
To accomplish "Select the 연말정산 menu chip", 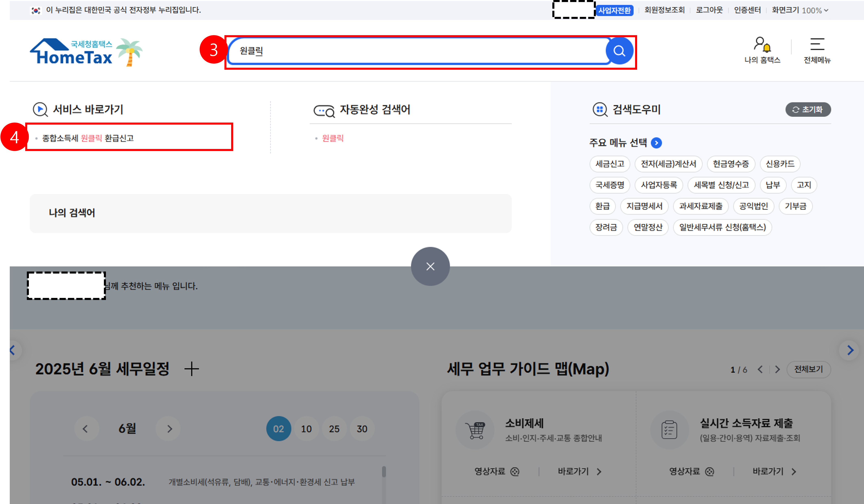I will pos(648,227).
